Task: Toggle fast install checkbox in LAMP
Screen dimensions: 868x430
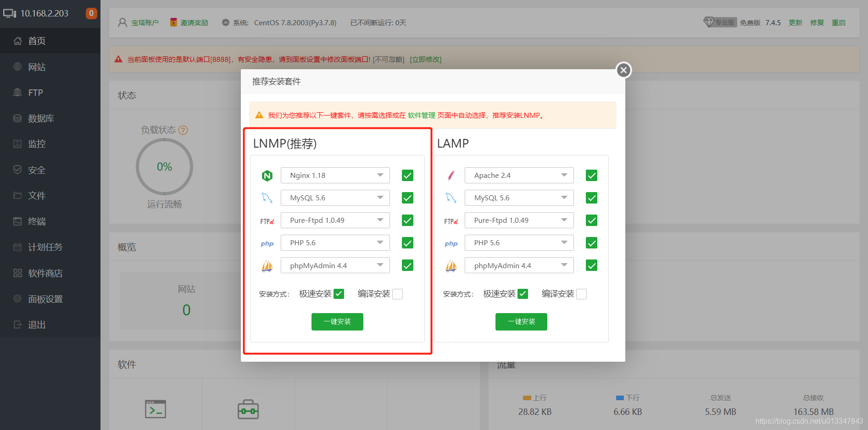Action: tap(523, 294)
